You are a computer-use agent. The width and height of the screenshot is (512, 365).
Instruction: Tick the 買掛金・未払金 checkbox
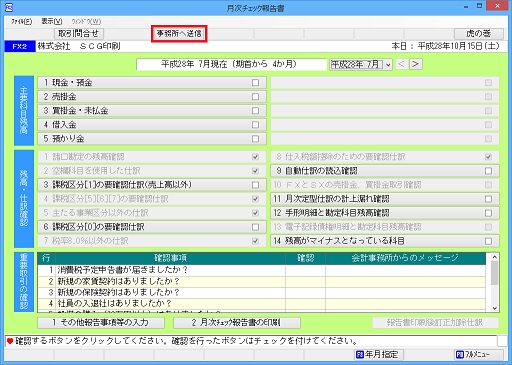255,111
